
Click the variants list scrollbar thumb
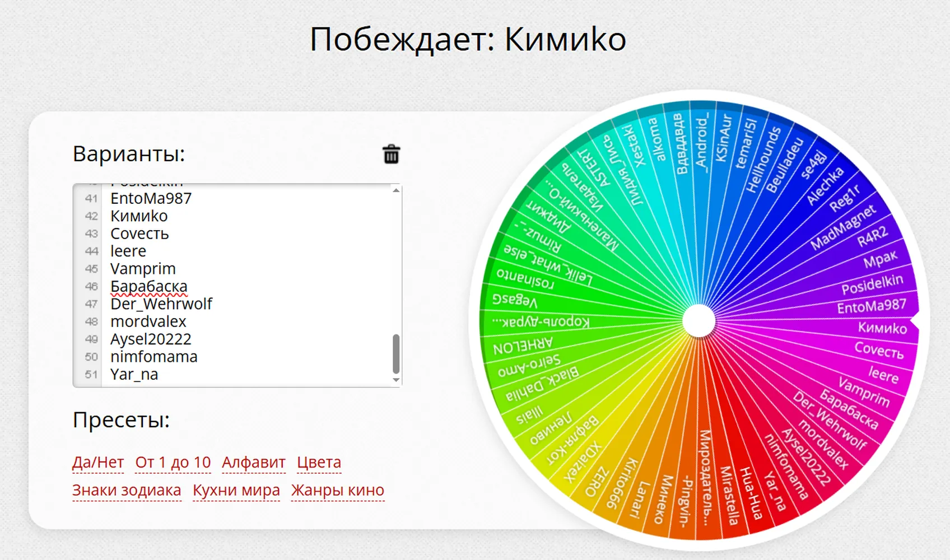396,354
